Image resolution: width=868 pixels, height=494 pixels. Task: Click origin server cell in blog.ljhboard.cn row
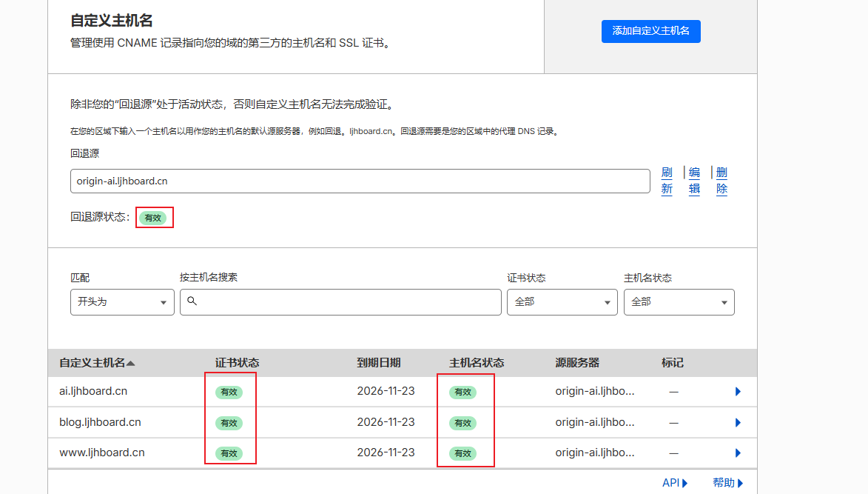tap(594, 422)
